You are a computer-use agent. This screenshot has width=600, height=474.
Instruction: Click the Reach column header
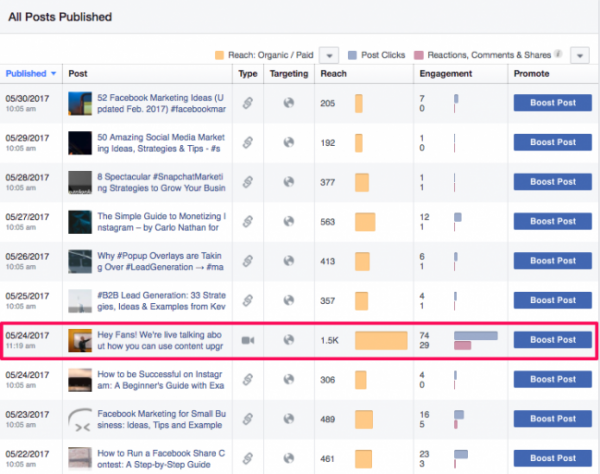pyautogui.click(x=333, y=74)
